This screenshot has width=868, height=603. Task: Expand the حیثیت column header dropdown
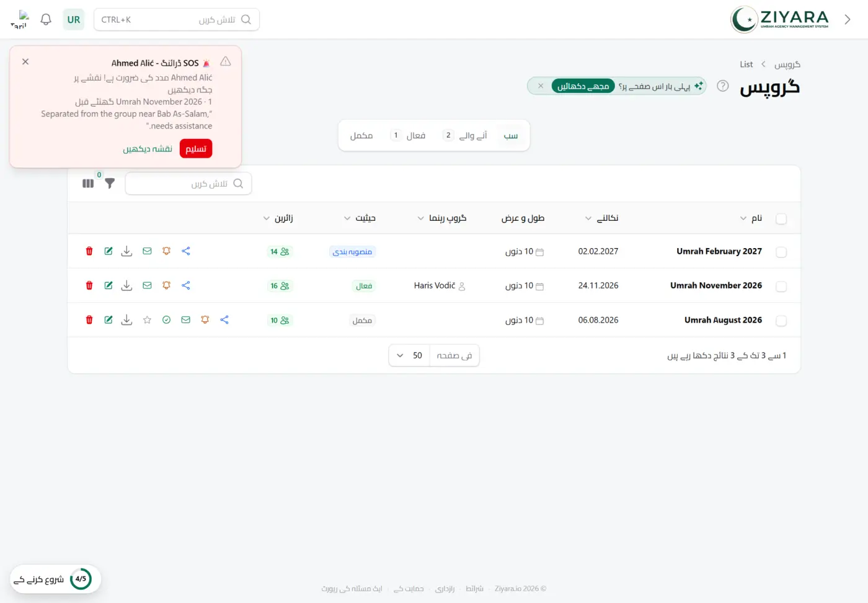pos(347,218)
